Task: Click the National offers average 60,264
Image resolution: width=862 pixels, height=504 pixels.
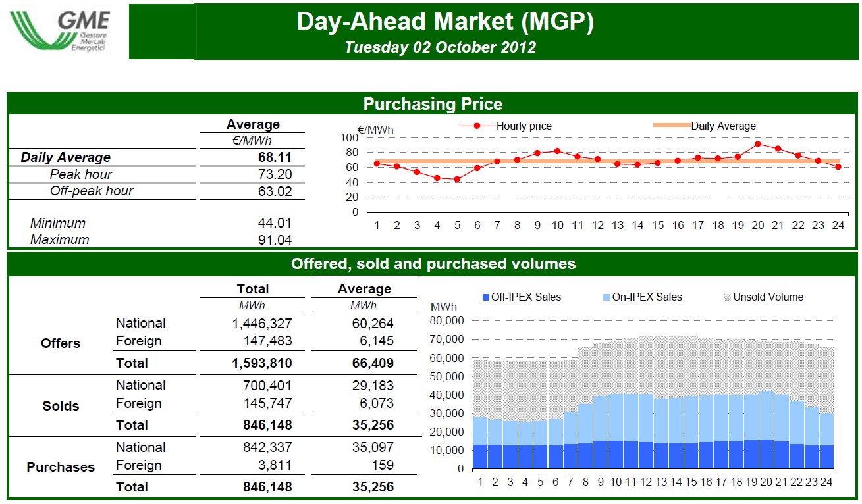Action: tap(373, 323)
